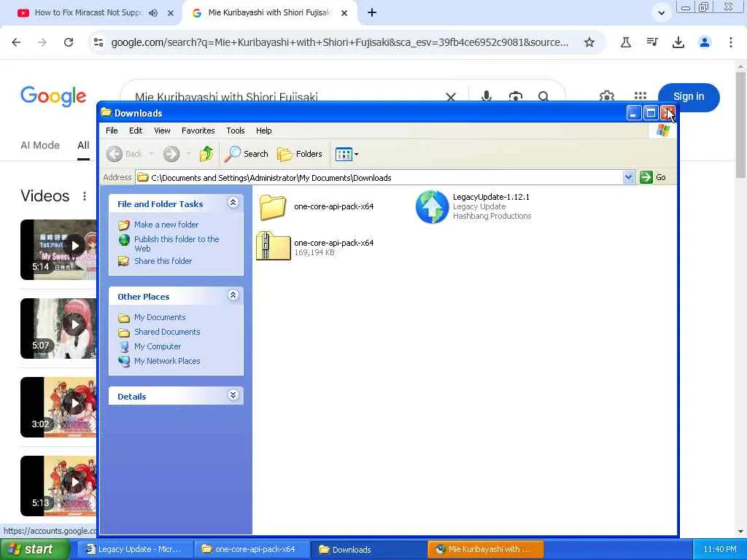Open the Favorites menu
747x560 pixels.
tap(198, 131)
